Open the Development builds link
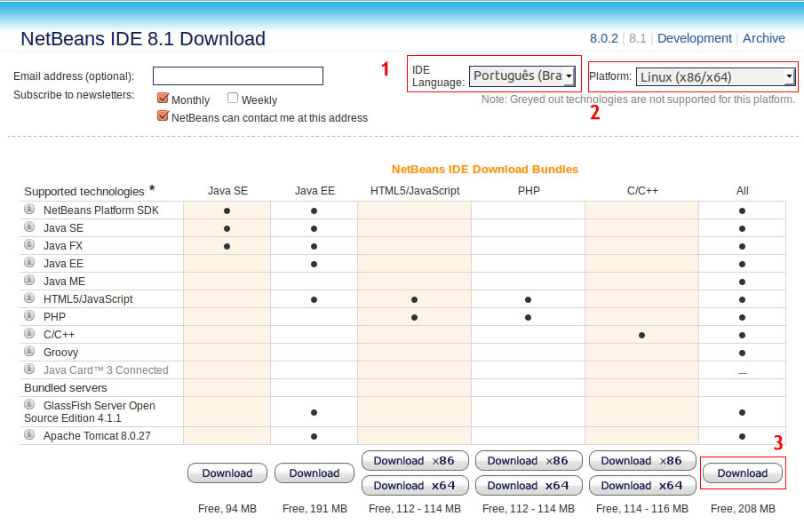The height and width of the screenshot is (532, 804). (x=694, y=38)
